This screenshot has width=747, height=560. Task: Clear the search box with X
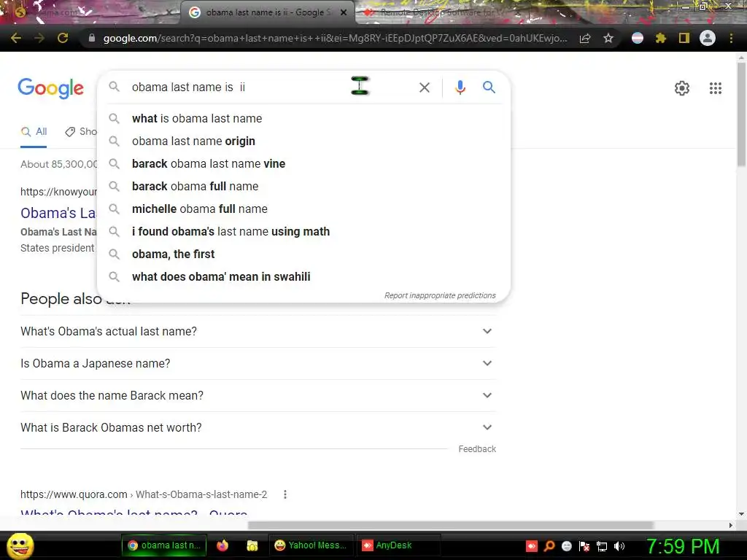pyautogui.click(x=425, y=87)
